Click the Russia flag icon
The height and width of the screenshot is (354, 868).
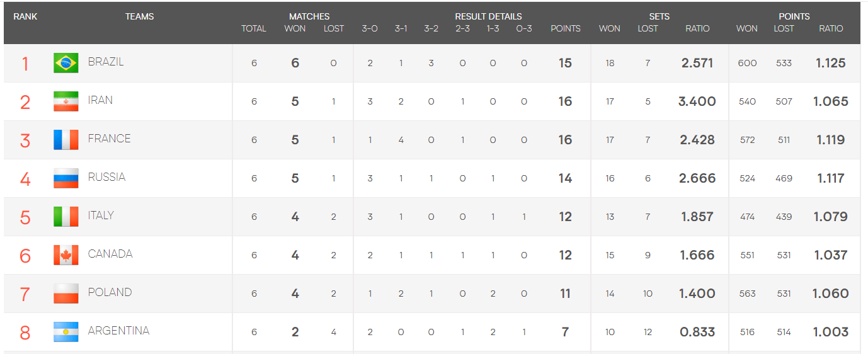(x=66, y=178)
